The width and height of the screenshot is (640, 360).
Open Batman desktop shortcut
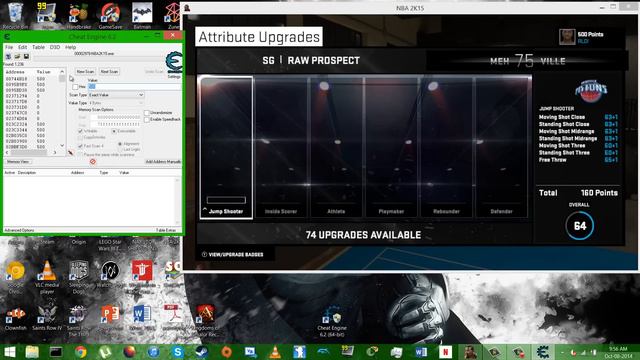(142, 16)
